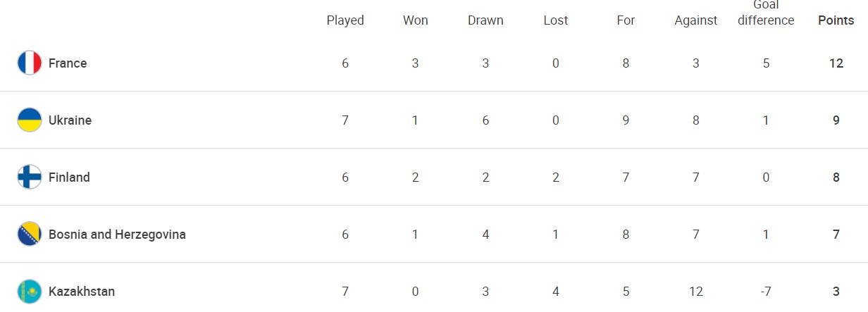Screen dimensions: 868x312
Task: Click Kazakhstan's goal difference of -7
Action: 766,292
